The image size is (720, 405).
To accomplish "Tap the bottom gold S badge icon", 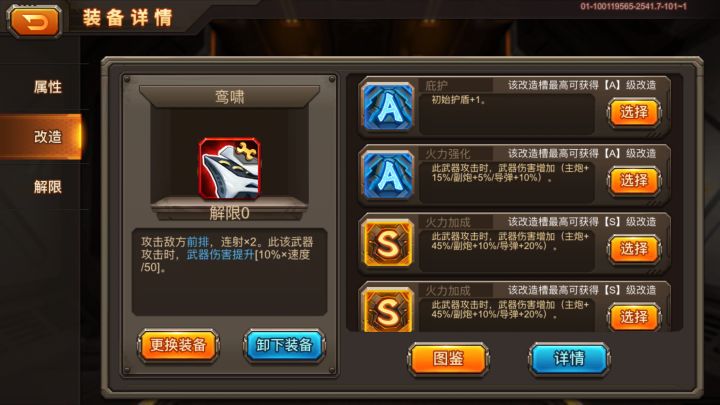I will pos(388,309).
